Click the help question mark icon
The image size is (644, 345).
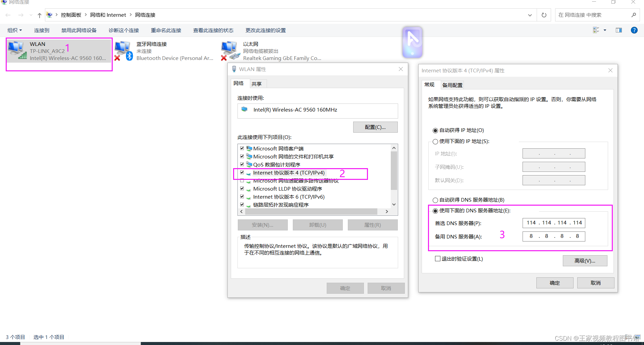coord(634,30)
